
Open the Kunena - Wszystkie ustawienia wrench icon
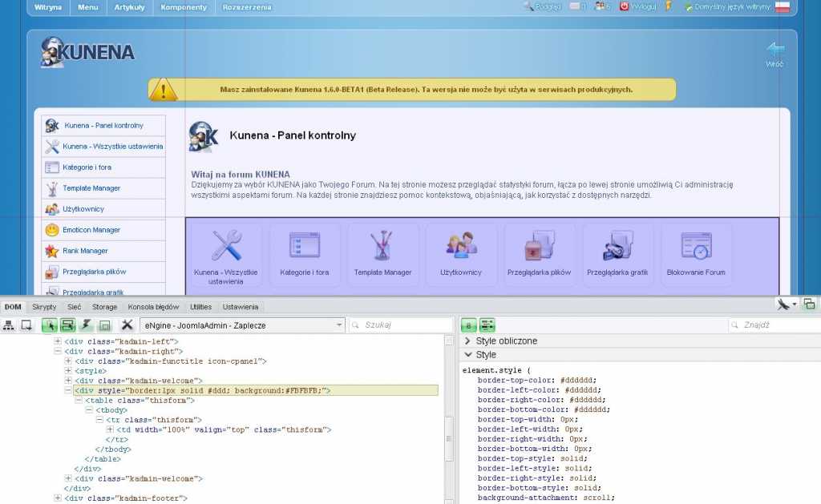226,246
